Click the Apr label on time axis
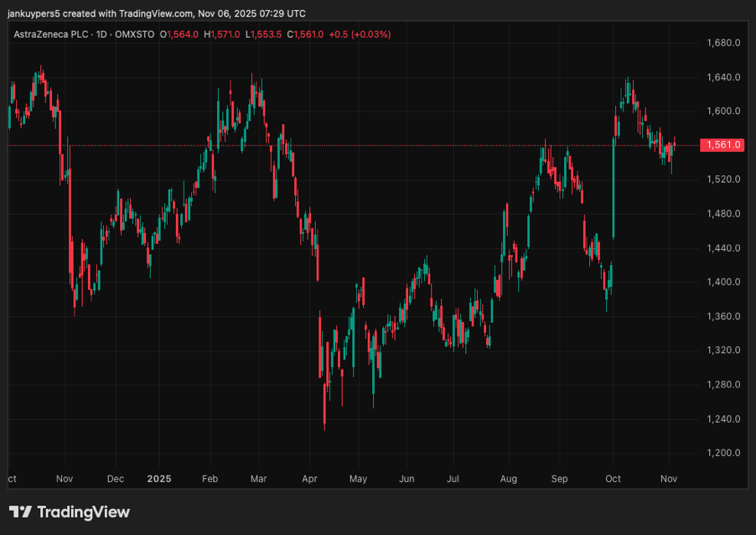Screen dimensions: 756x535 click(x=309, y=479)
